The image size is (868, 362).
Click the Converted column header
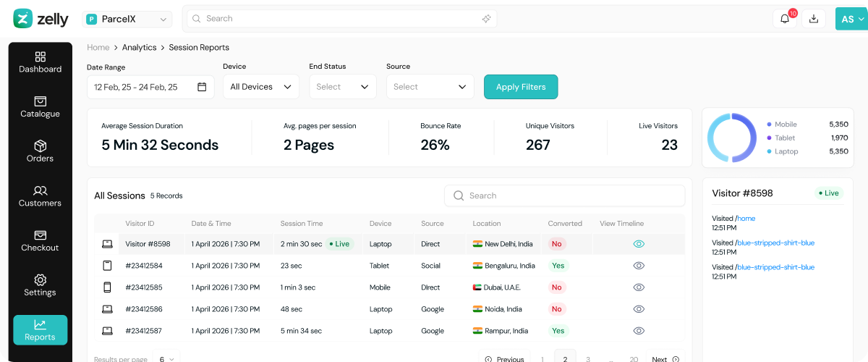pos(565,223)
